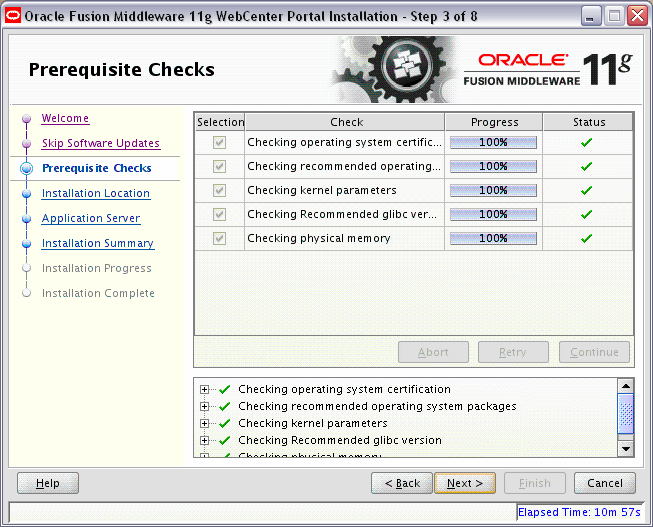Viewport: 653px width, 527px height.
Task: Click status checkmark of operating system certific... row
Action: (x=586, y=142)
